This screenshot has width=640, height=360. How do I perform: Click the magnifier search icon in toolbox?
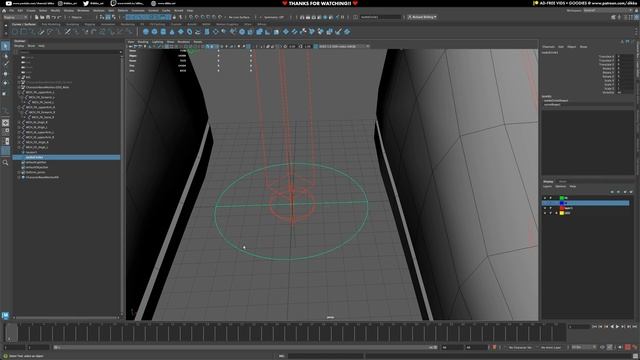pyautogui.click(x=5, y=162)
